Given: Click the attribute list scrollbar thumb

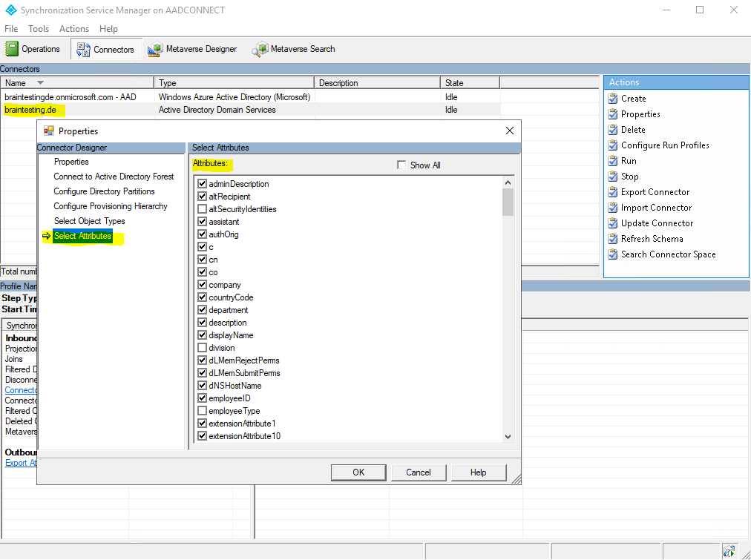Looking at the screenshot, I should click(x=508, y=202).
